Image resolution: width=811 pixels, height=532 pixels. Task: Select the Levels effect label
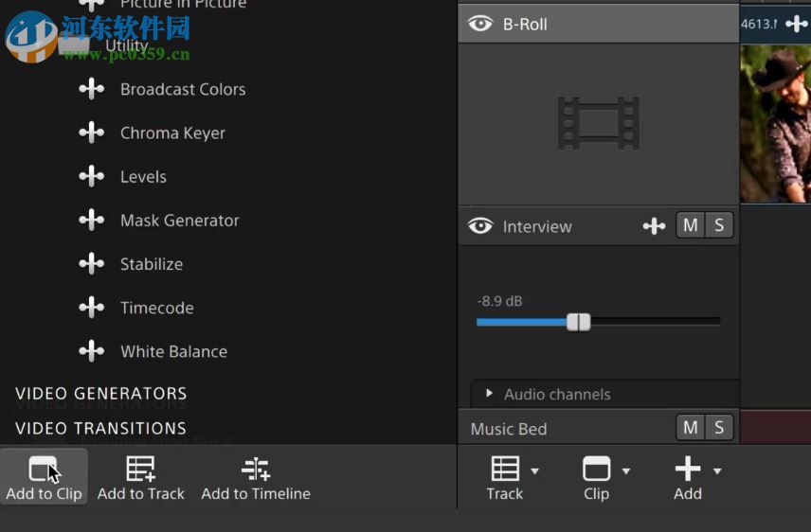pos(143,177)
